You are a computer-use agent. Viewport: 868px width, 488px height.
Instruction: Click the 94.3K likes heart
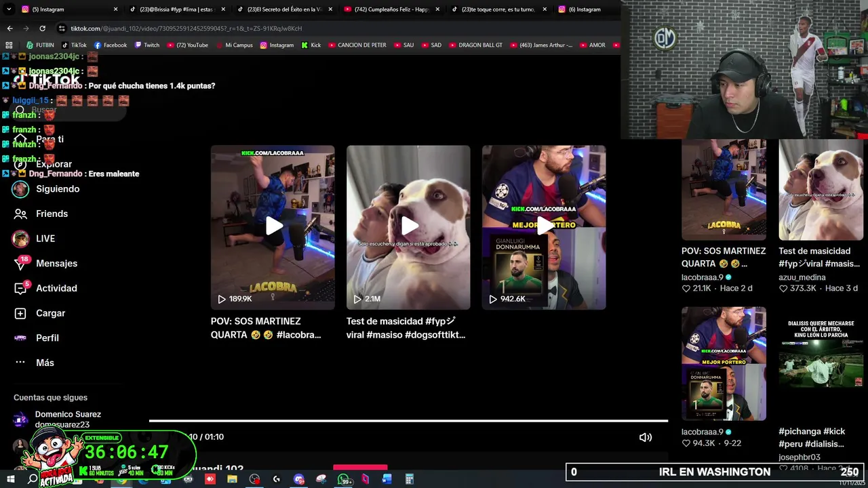coord(686,443)
